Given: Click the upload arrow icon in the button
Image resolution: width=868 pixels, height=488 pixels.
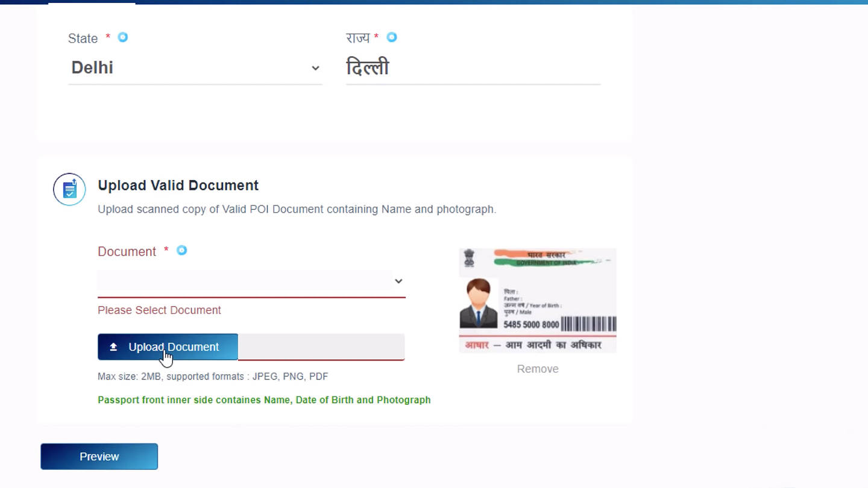Looking at the screenshot, I should pos(113,347).
